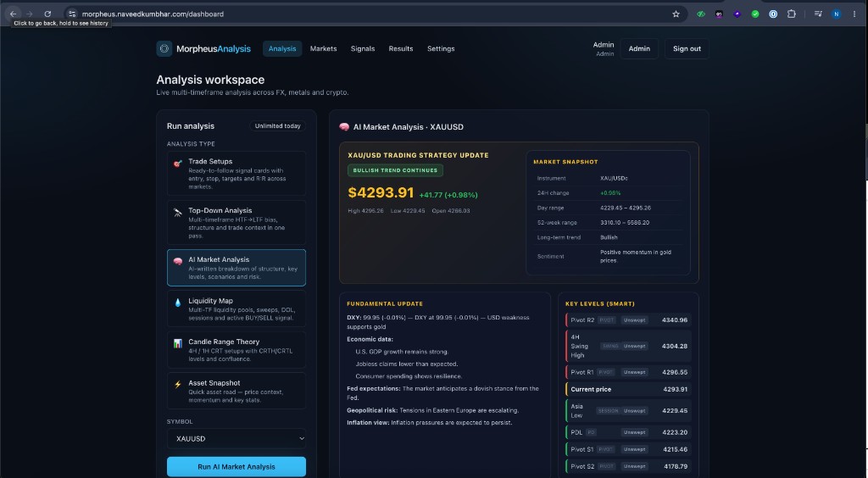868x478 pixels.
Task: Click the Pivot S2 level row
Action: 628,466
